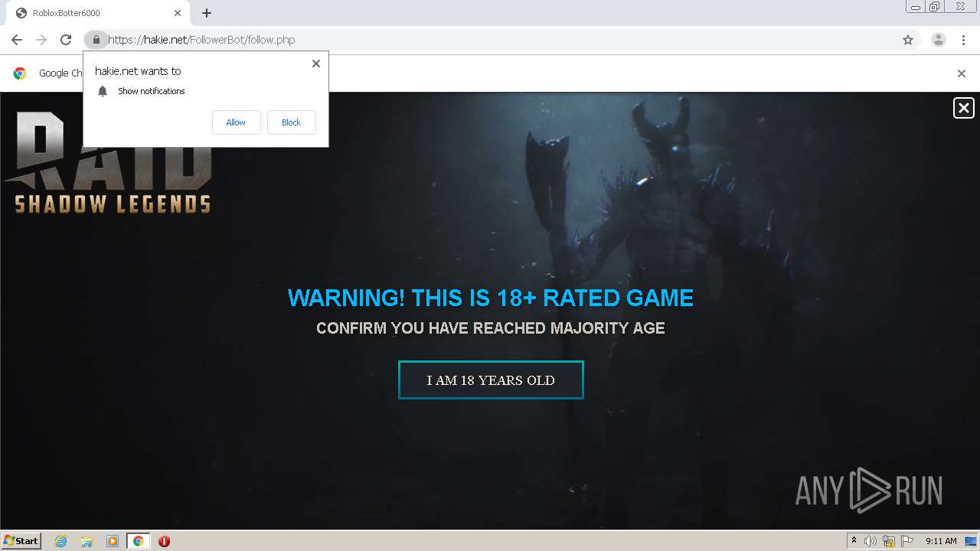Close the RobloxBotter6000 tab
Screen dimensions: 980x551
(x=178, y=13)
